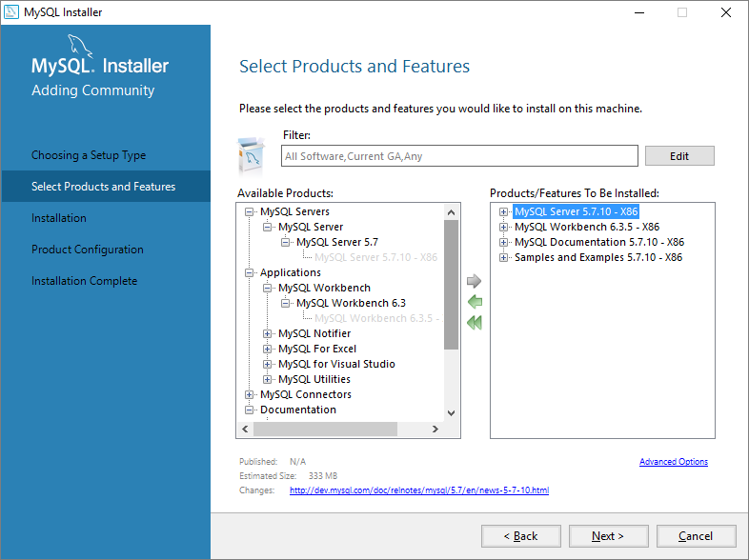Expand Samples and Examples 5.7.10 features
Image resolution: width=749 pixels, height=560 pixels.
[x=503, y=257]
